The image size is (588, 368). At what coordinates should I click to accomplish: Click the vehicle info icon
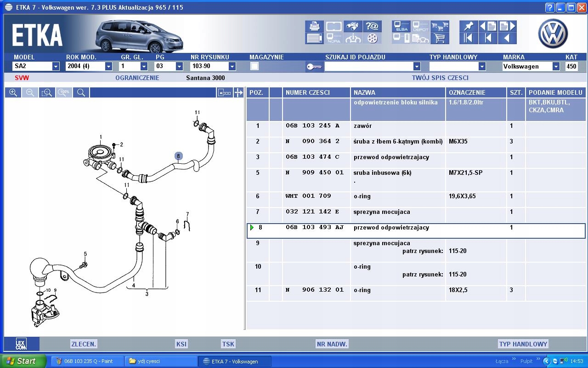pyautogui.click(x=353, y=38)
